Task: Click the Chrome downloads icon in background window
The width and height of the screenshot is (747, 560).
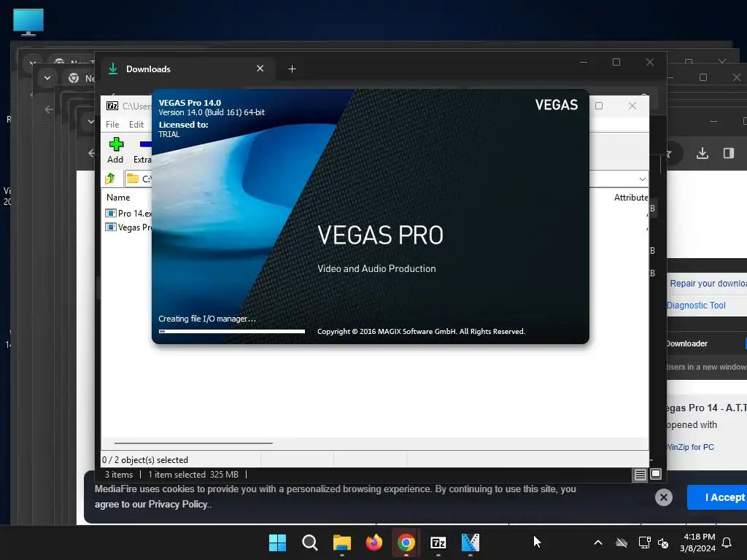Action: (703, 153)
